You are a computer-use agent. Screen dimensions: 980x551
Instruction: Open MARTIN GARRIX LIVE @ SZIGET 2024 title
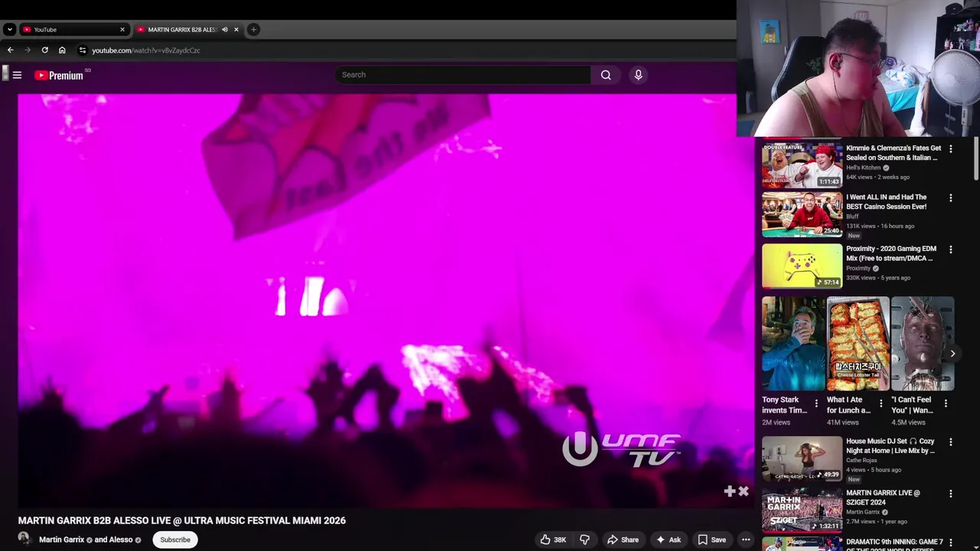[x=884, y=497]
